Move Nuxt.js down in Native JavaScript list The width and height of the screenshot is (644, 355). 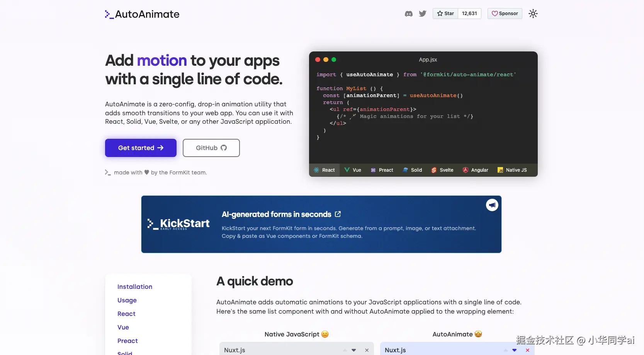click(x=354, y=350)
